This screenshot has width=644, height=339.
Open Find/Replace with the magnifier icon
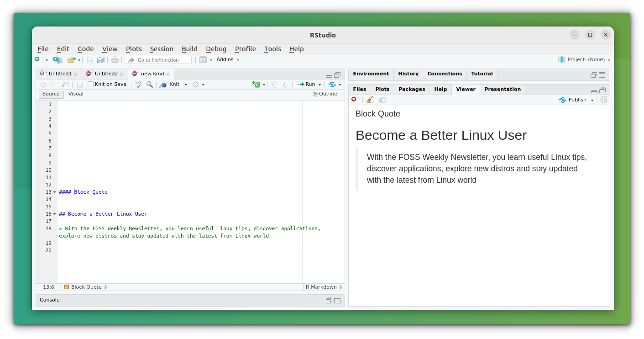[150, 84]
